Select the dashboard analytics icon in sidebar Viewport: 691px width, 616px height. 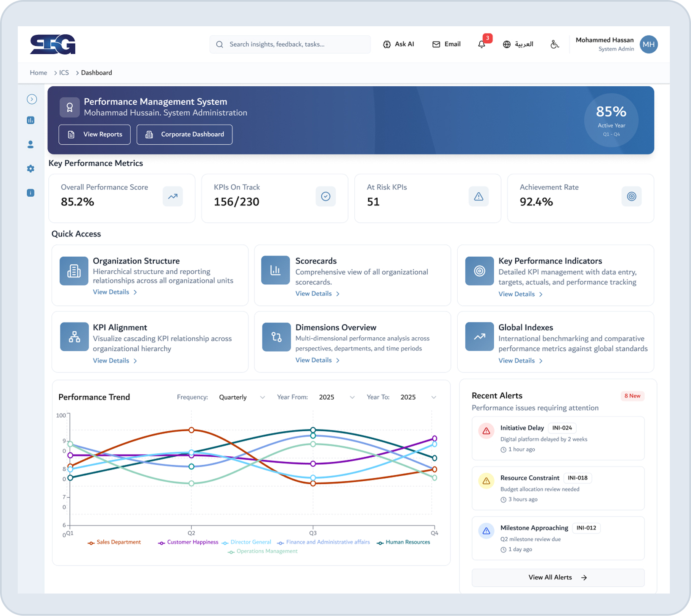click(30, 120)
